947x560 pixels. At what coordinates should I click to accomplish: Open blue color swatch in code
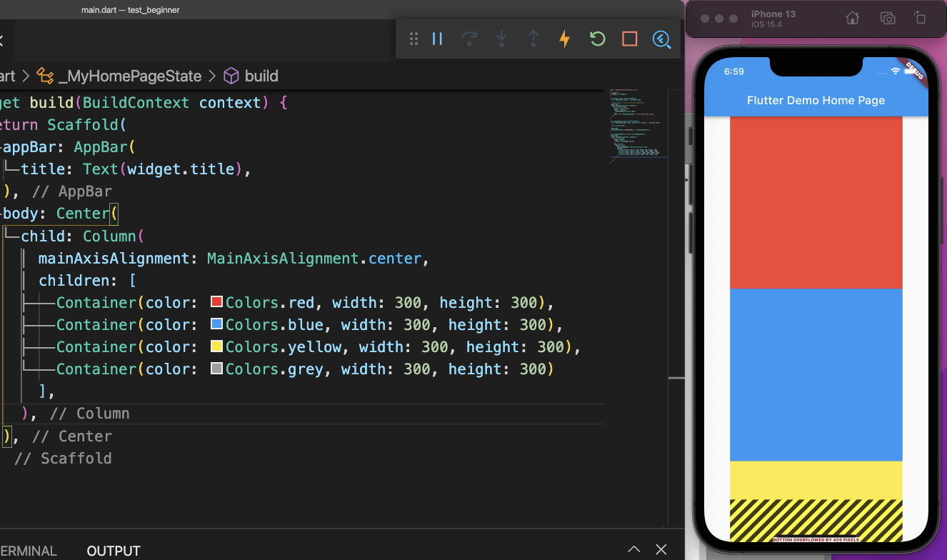coord(217,324)
